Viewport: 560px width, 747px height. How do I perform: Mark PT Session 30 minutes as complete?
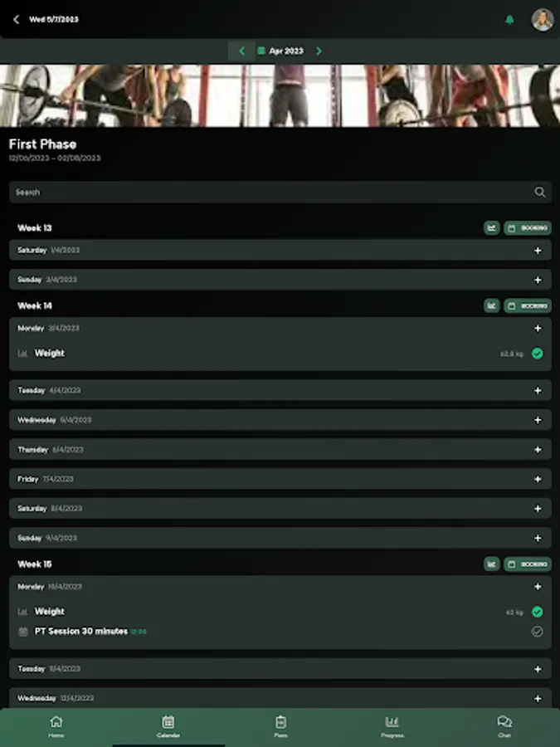pyautogui.click(x=537, y=632)
